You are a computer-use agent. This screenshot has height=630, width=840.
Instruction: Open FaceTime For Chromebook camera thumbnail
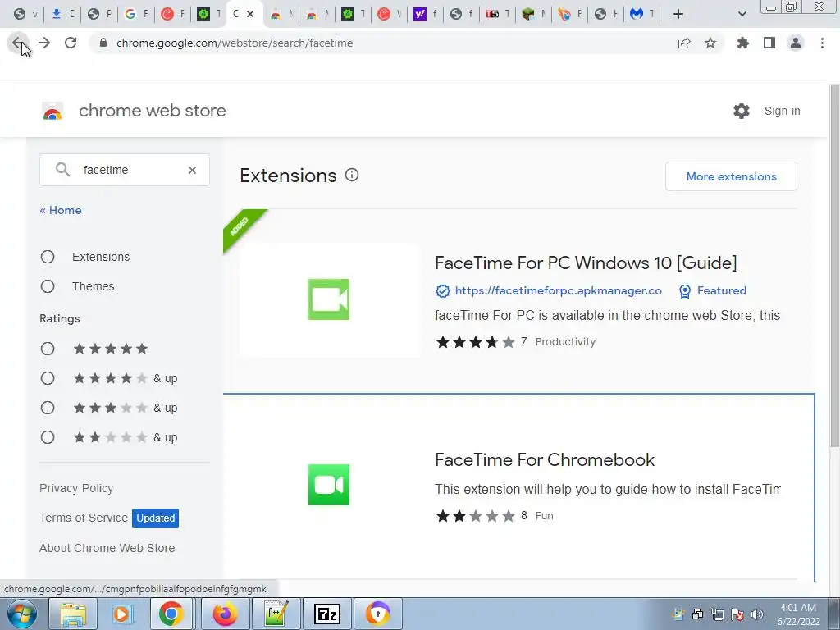coord(329,485)
